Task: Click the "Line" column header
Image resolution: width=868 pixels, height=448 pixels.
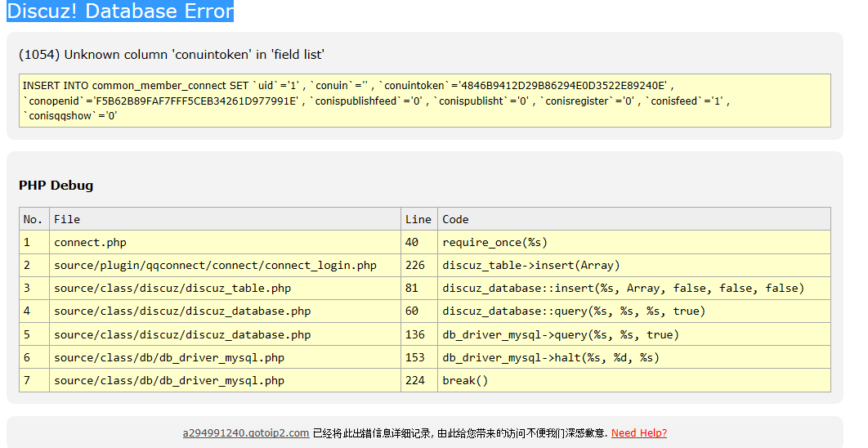Action: pos(418,219)
